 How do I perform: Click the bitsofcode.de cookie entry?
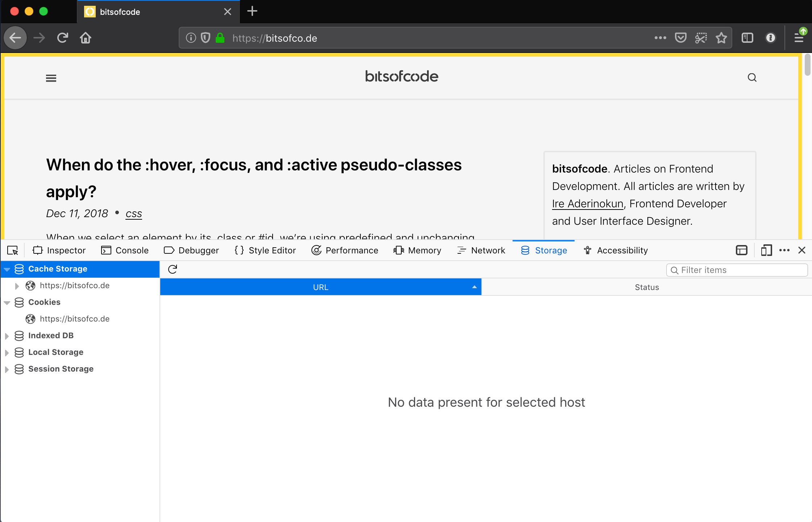pyautogui.click(x=75, y=318)
